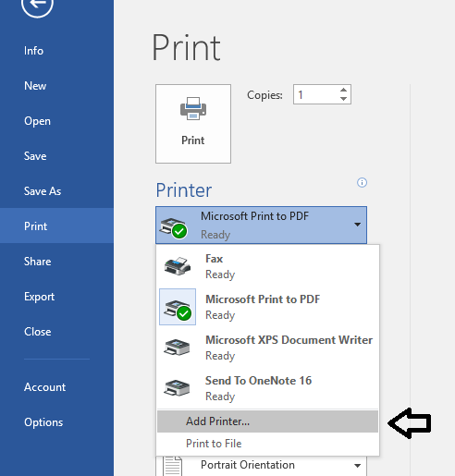Viewport: 455px width, 476px height.
Task: Open the Share page
Action: point(38,262)
